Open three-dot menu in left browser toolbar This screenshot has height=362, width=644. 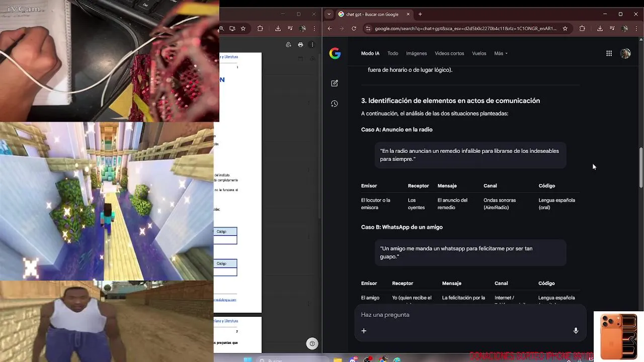[x=315, y=29]
